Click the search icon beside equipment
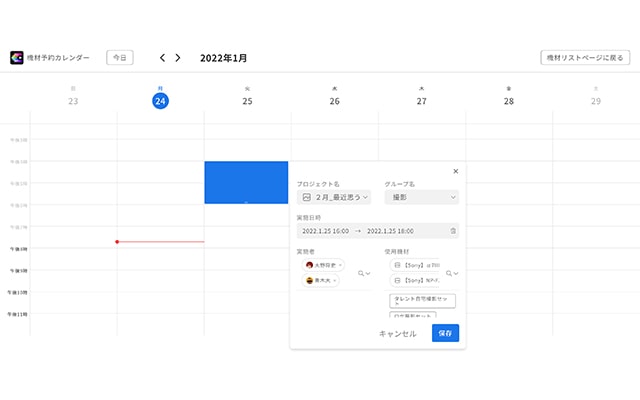Screen dimensions: 640x400 [449, 273]
